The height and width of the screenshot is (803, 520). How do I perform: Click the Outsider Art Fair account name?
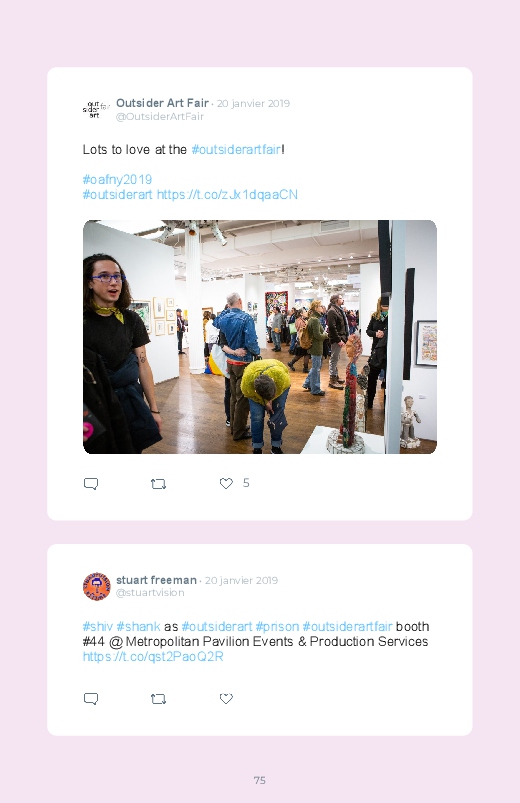162,103
